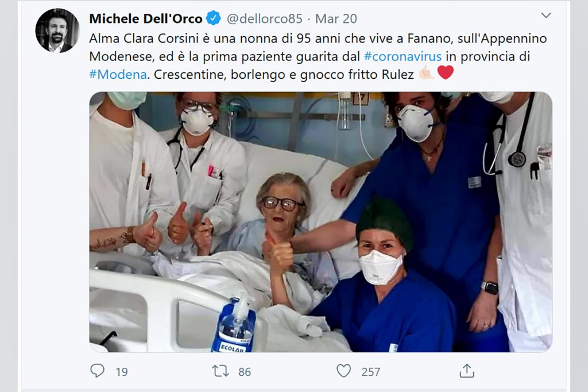This screenshot has width=588, height=392.
Task: Click the reply speech bubble icon
Action: coord(96,372)
